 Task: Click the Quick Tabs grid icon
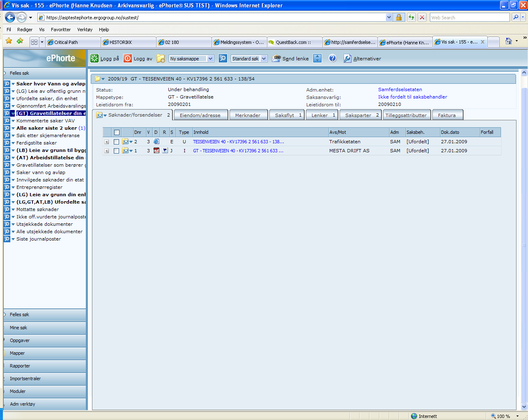34,42
